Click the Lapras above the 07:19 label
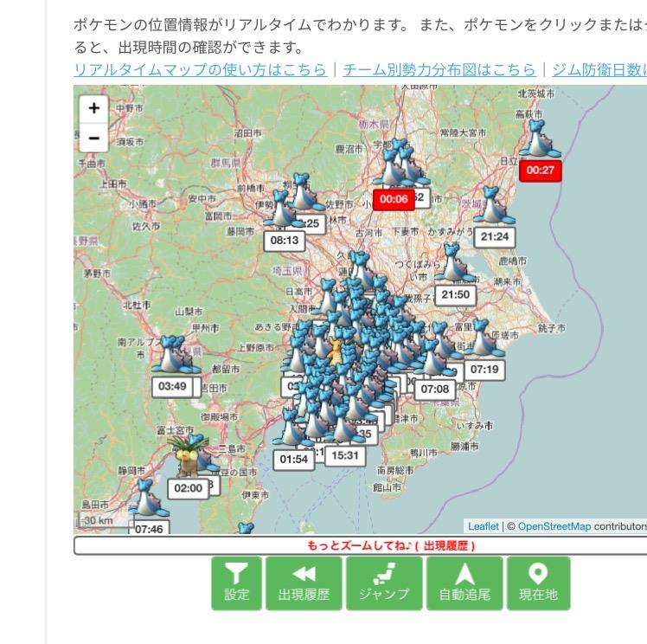Image resolution: width=647 pixels, height=644 pixels. [x=484, y=338]
